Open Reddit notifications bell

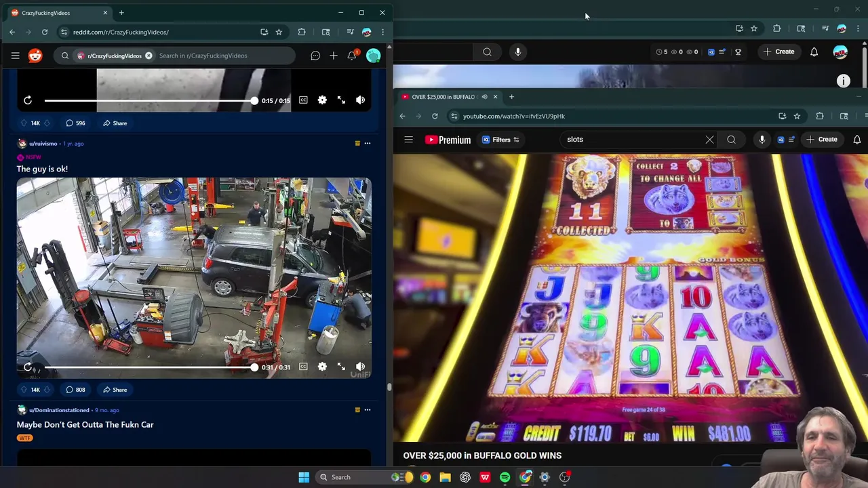352,56
